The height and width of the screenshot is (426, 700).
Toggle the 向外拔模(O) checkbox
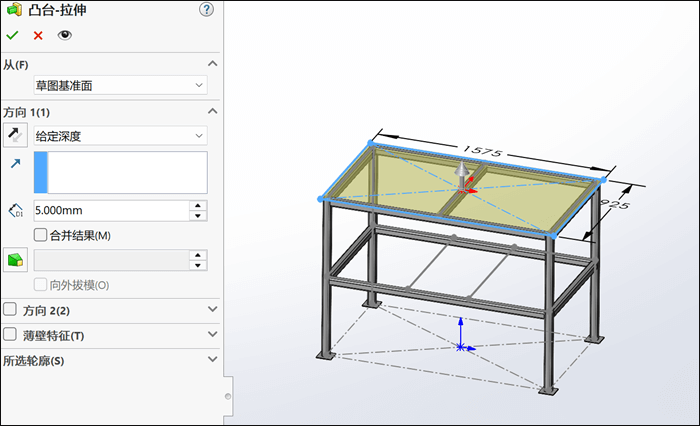coord(40,284)
